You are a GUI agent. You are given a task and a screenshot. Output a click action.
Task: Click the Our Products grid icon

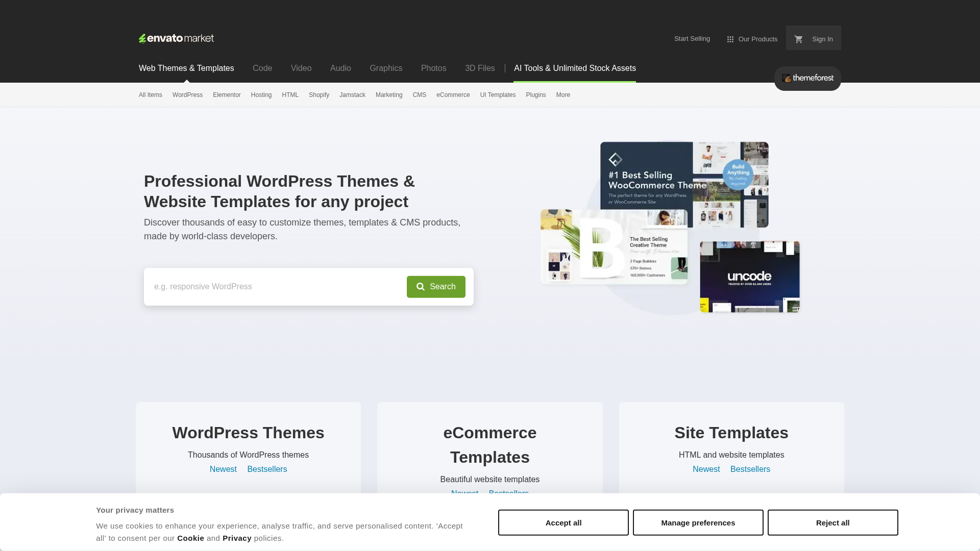tap(730, 39)
